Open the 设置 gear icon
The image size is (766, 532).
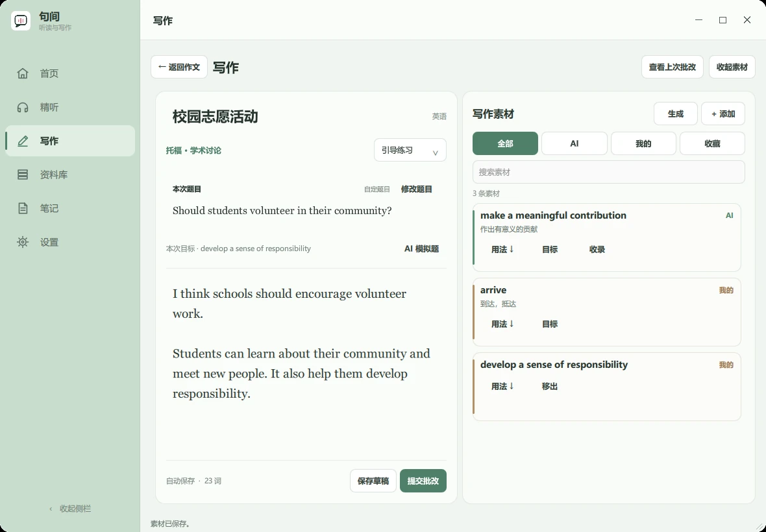click(23, 242)
